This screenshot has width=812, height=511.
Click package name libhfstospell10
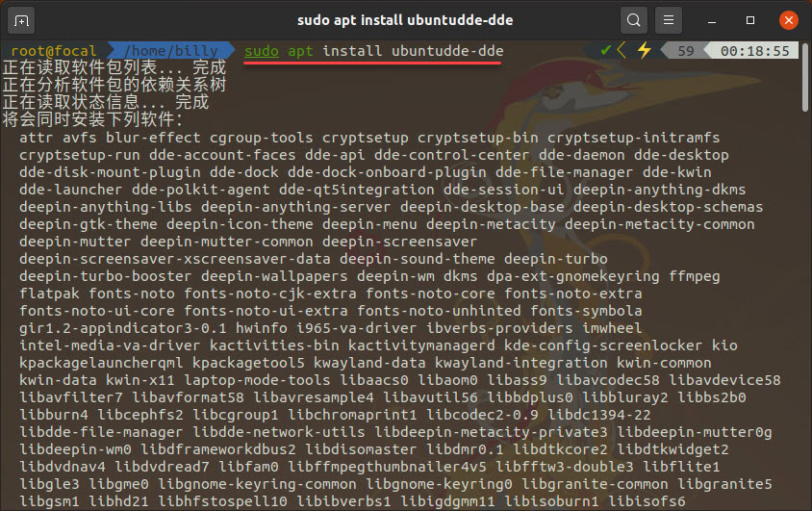coord(222,501)
